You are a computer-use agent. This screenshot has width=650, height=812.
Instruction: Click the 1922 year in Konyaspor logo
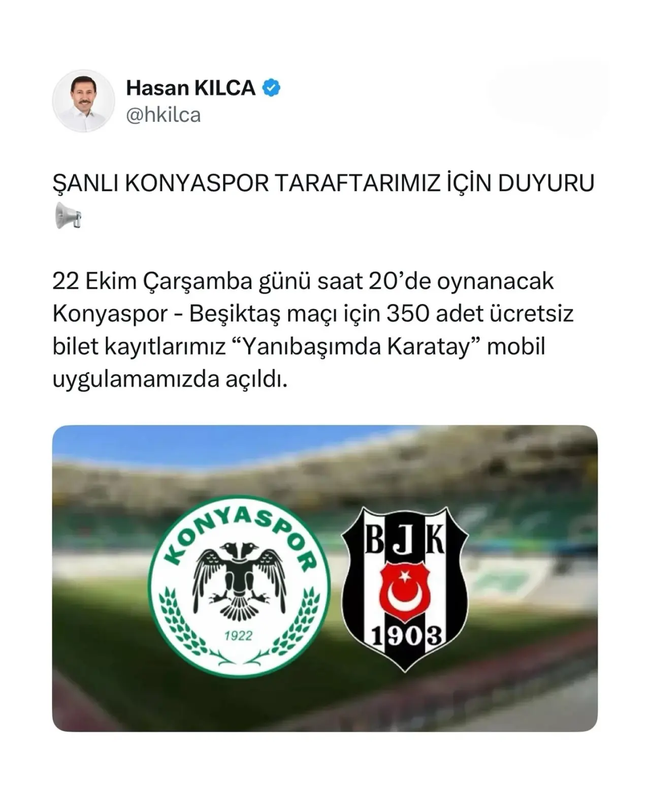point(239,635)
